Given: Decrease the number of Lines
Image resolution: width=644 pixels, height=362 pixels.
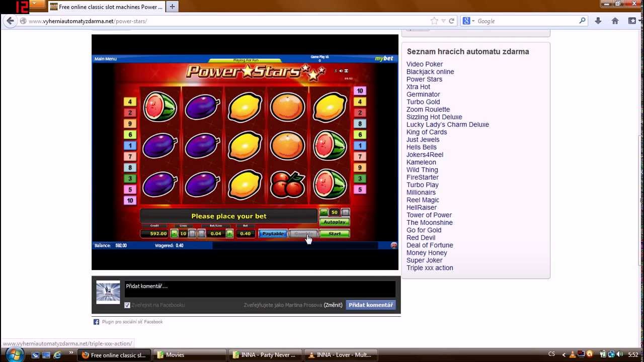Looking at the screenshot, I should coord(174,234).
